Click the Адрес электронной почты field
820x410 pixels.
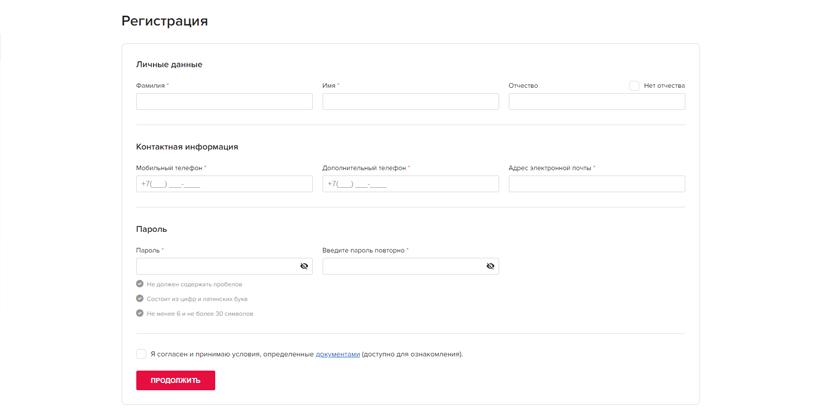596,184
